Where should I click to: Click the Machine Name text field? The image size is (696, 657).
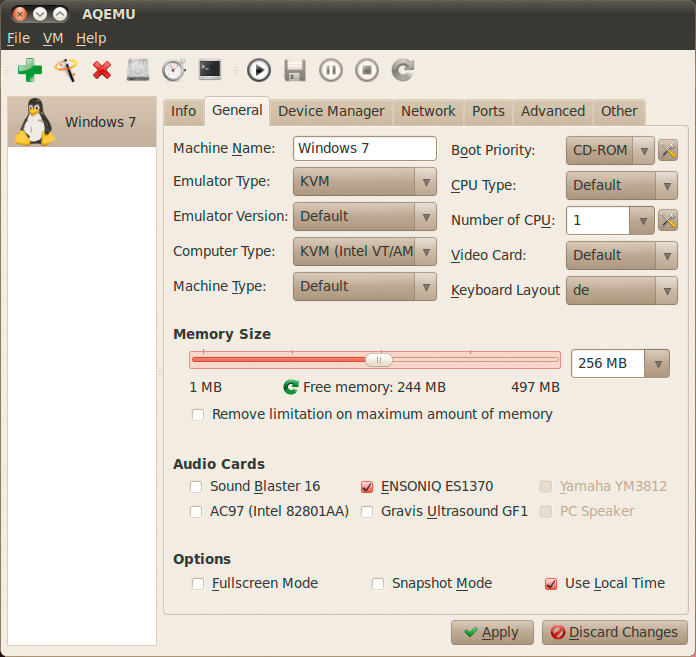click(365, 148)
